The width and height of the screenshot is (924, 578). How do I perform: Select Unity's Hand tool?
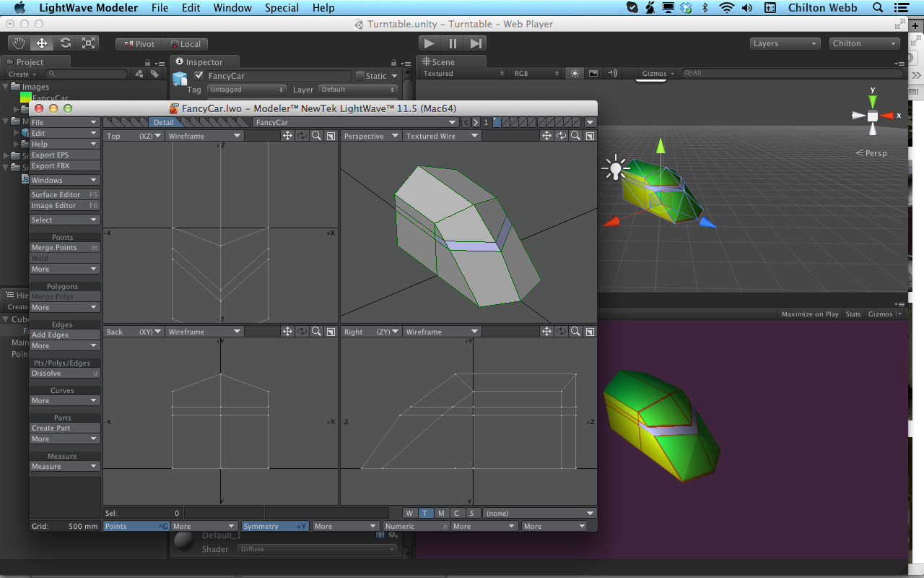point(19,43)
